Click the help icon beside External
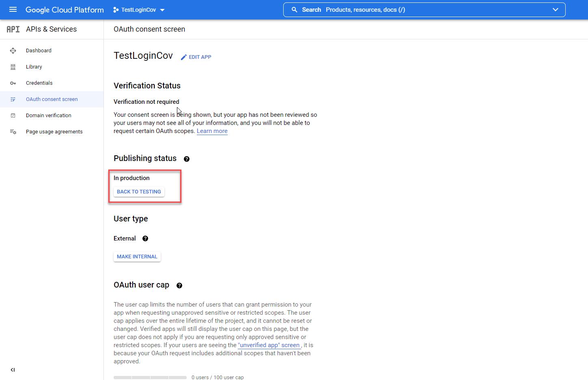This screenshot has height=380, width=588. [145, 238]
